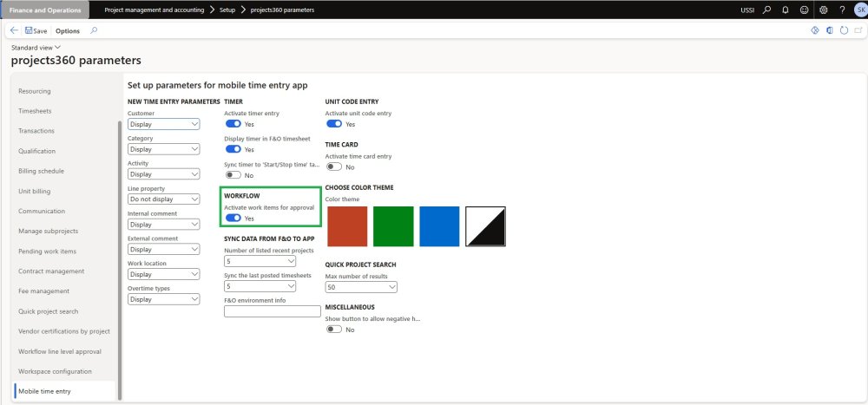Open the Work location dropdown
The image size is (868, 405).
(163, 274)
